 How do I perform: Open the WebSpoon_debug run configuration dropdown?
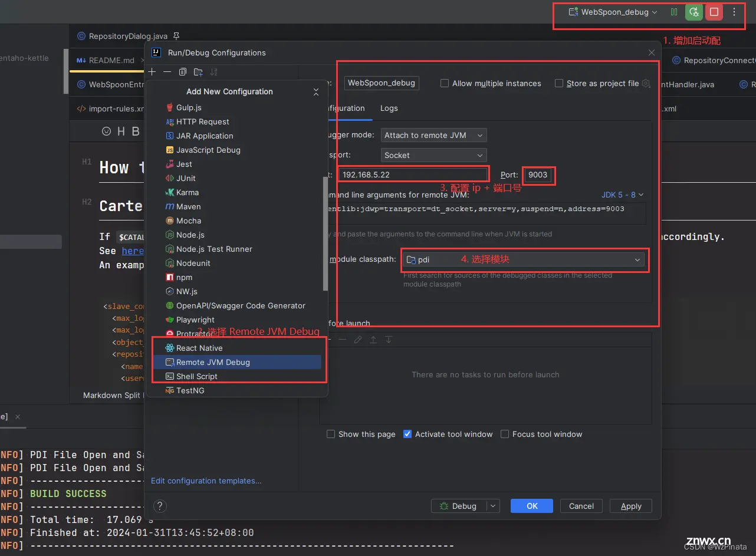pos(613,12)
